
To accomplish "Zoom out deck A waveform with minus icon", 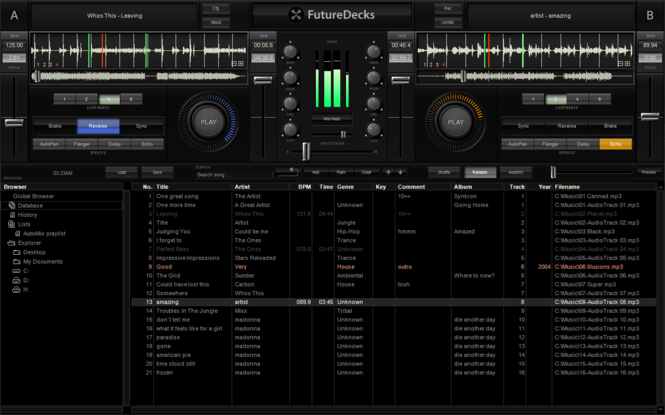I will (234, 64).
